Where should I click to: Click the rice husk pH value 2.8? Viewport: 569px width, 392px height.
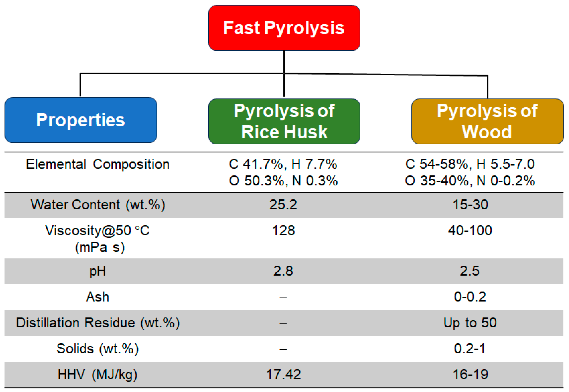[x=283, y=271]
